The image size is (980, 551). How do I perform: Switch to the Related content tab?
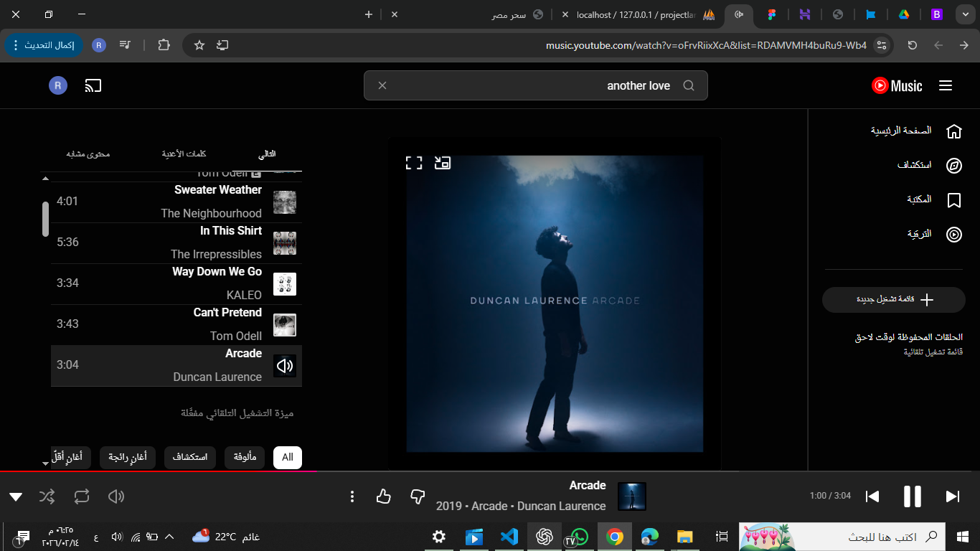click(88, 154)
